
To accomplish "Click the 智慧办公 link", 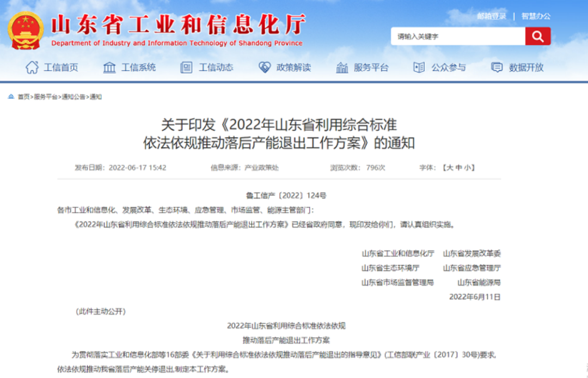I will (x=536, y=16).
